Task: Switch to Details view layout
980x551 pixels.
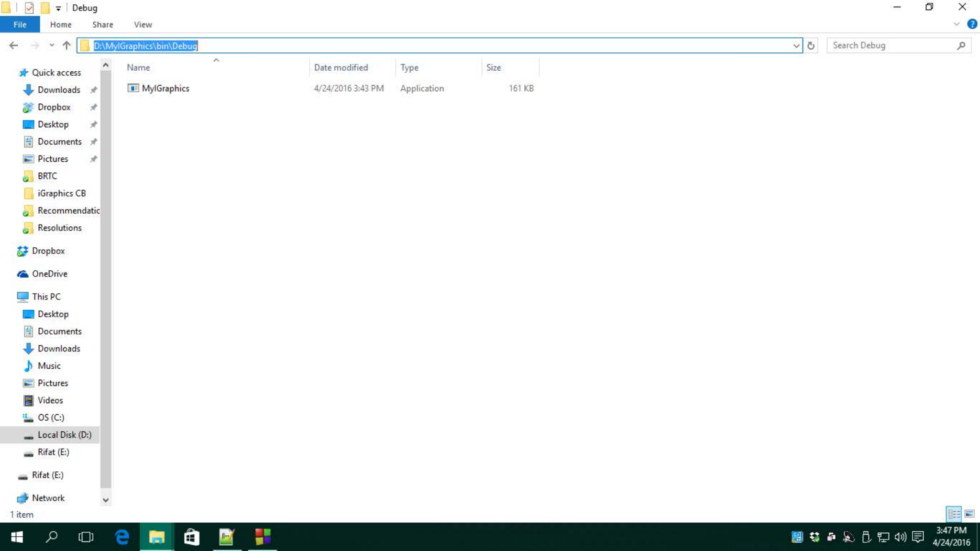Action: click(954, 514)
